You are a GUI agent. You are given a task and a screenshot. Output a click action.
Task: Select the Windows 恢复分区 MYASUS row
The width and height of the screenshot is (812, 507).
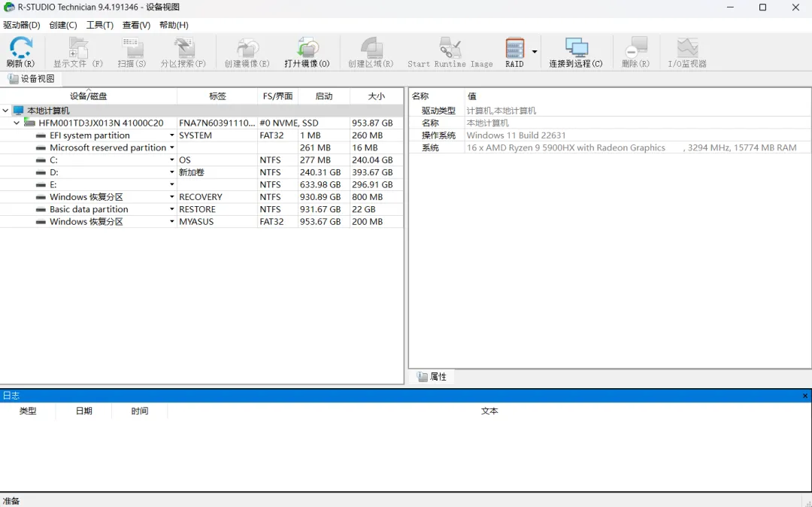point(201,222)
